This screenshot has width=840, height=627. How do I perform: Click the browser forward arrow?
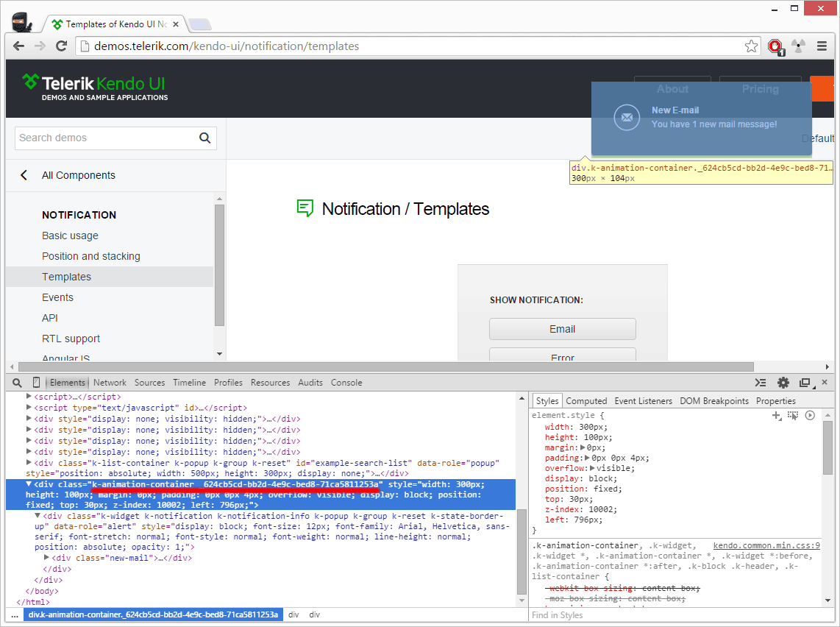[40, 46]
